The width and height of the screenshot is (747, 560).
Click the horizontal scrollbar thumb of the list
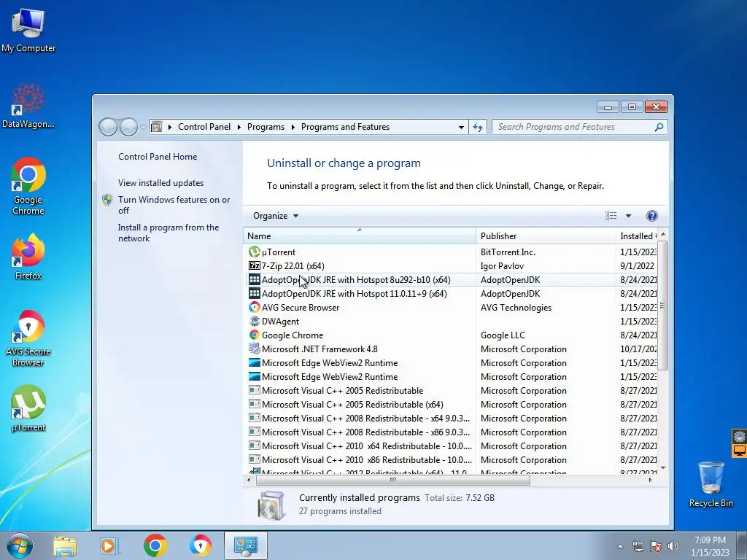[393, 480]
